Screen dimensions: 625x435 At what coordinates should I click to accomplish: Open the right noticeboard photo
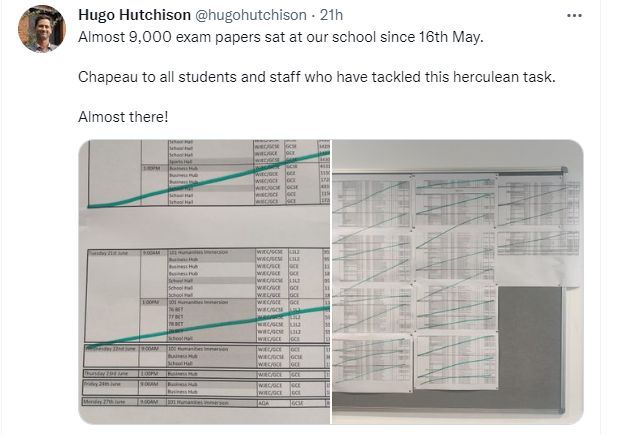[x=457, y=282]
